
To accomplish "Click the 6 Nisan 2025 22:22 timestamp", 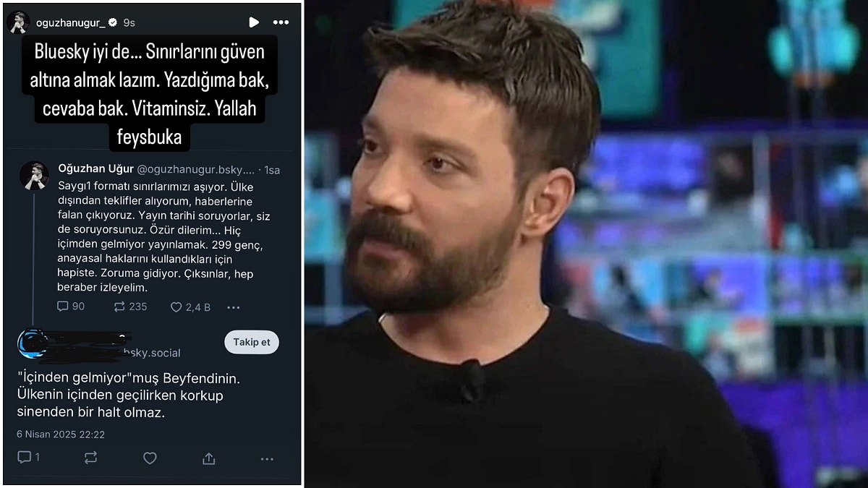I will (x=61, y=435).
